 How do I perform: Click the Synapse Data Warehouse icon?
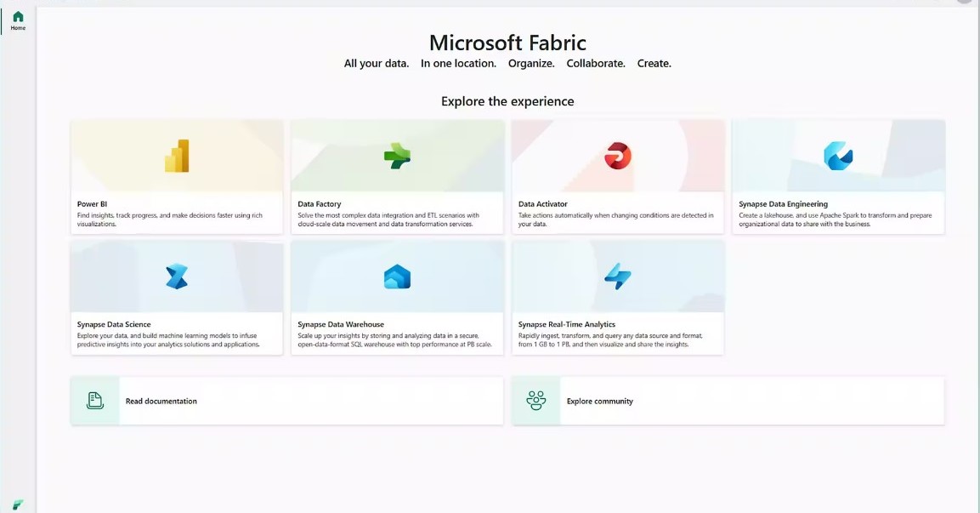click(x=397, y=276)
